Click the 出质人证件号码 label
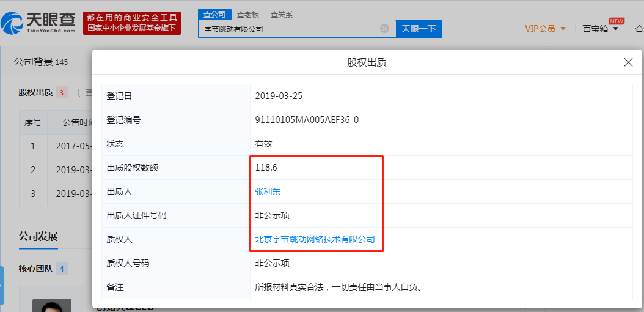The image size is (644, 312). (136, 215)
